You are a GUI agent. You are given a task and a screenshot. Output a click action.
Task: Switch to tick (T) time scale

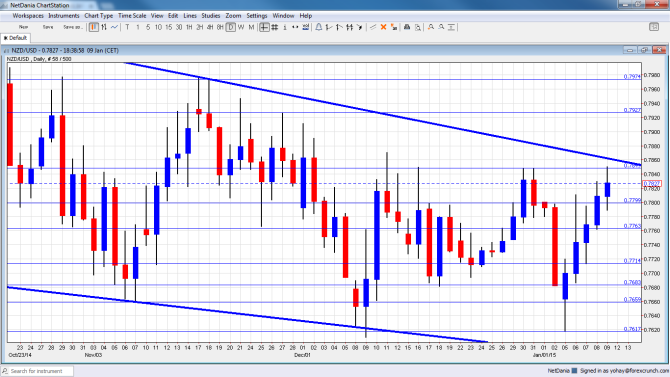(127, 27)
